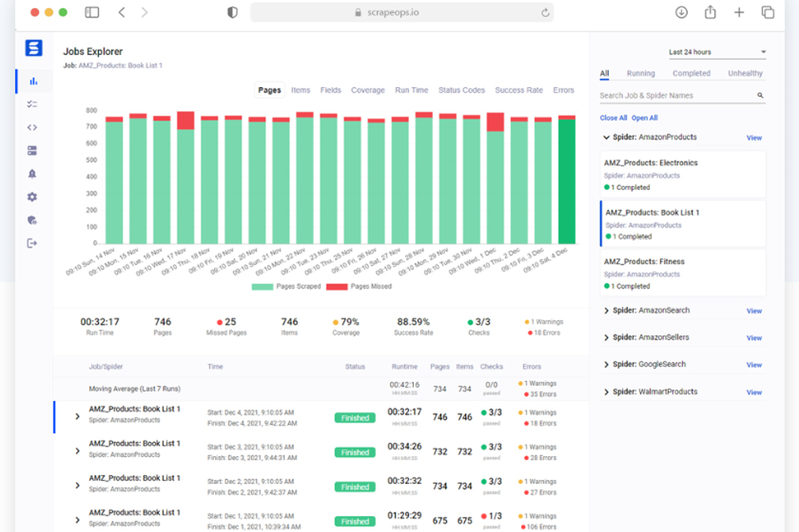Open the Last 24 hours dropdown

(x=718, y=52)
